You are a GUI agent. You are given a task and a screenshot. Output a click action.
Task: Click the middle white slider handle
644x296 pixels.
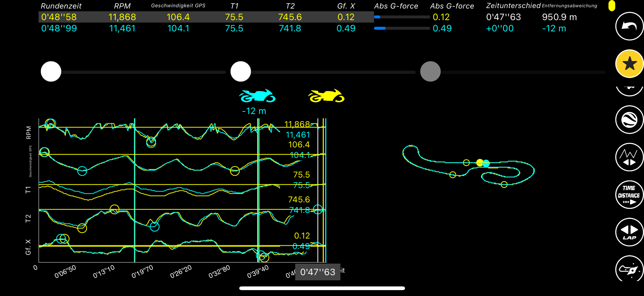pos(240,71)
